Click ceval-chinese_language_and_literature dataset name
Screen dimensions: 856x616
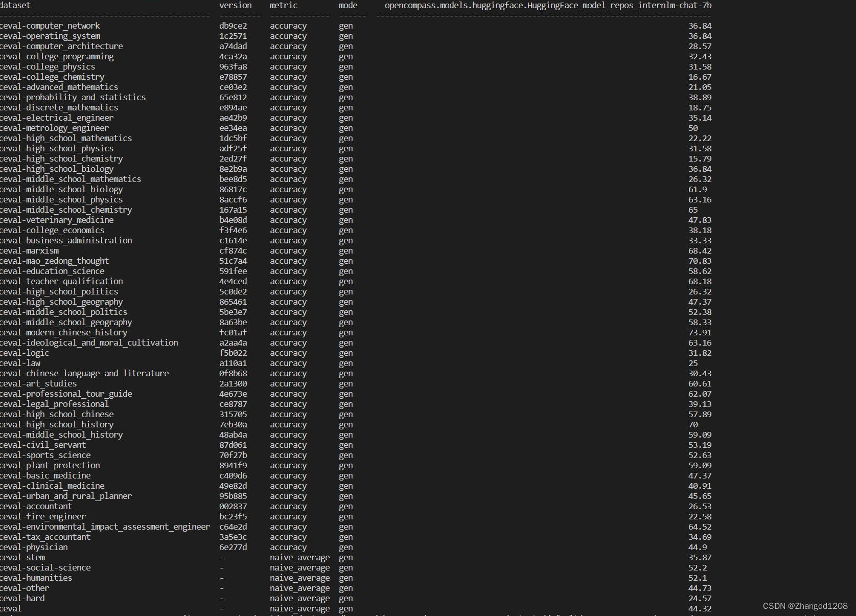click(84, 373)
